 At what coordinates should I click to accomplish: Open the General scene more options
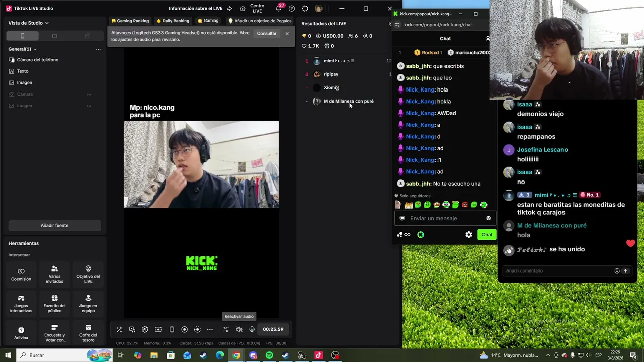[98, 49]
